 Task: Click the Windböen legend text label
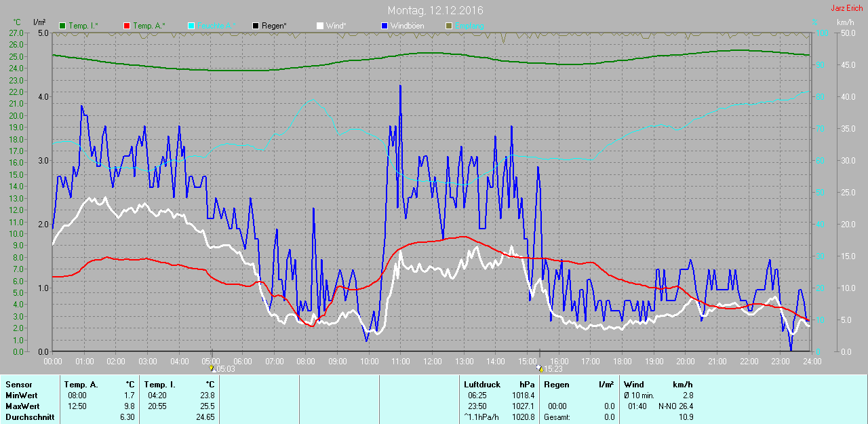pos(408,26)
